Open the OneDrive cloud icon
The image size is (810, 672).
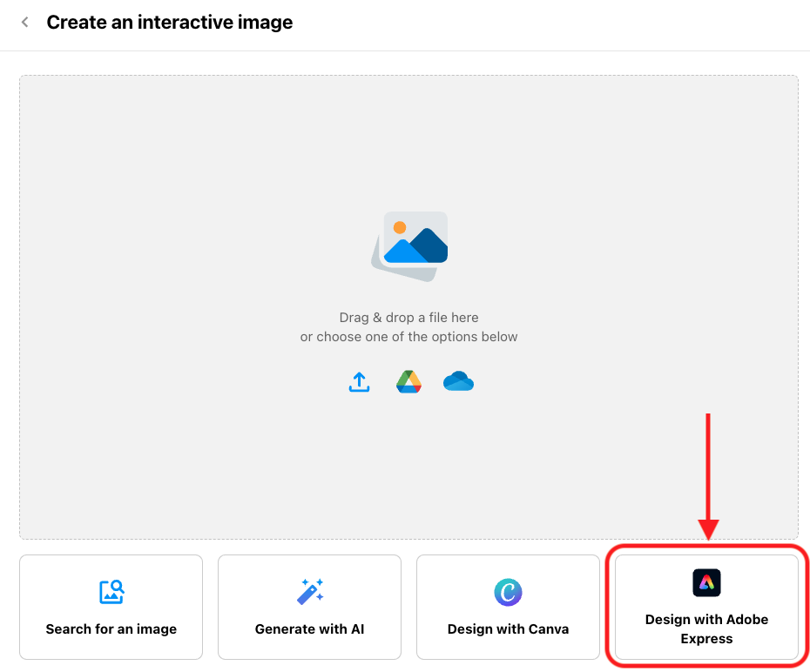pos(458,381)
